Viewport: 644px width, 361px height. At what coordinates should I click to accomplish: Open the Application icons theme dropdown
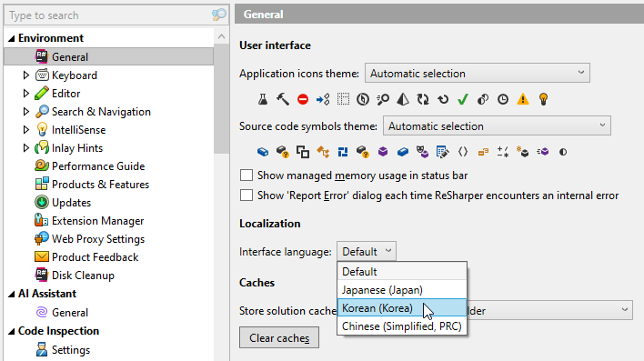point(478,73)
